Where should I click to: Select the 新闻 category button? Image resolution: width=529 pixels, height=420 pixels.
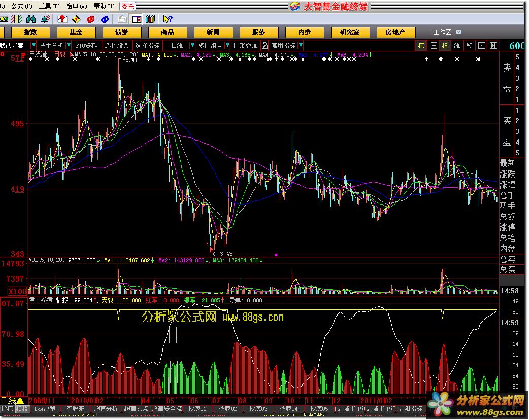pos(213,32)
